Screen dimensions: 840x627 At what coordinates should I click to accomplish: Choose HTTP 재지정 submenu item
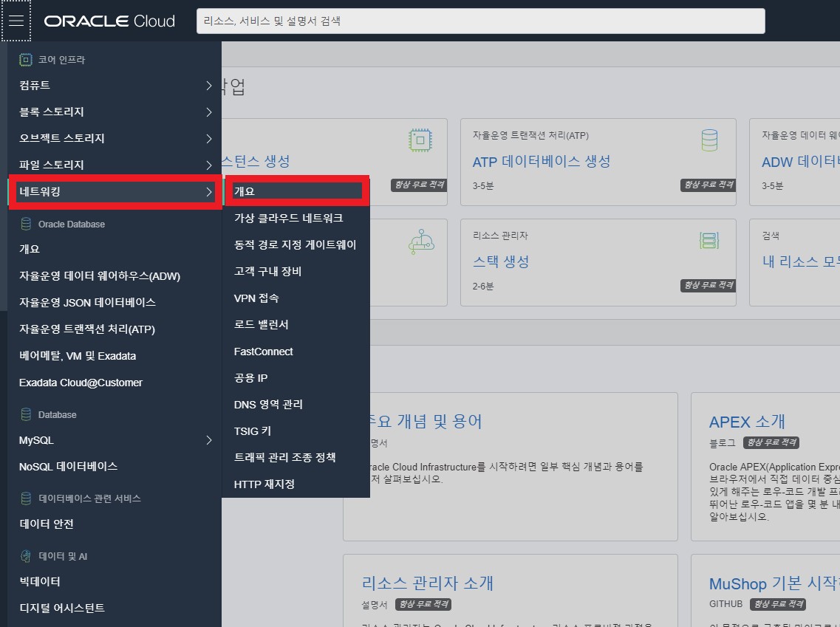click(x=296, y=484)
